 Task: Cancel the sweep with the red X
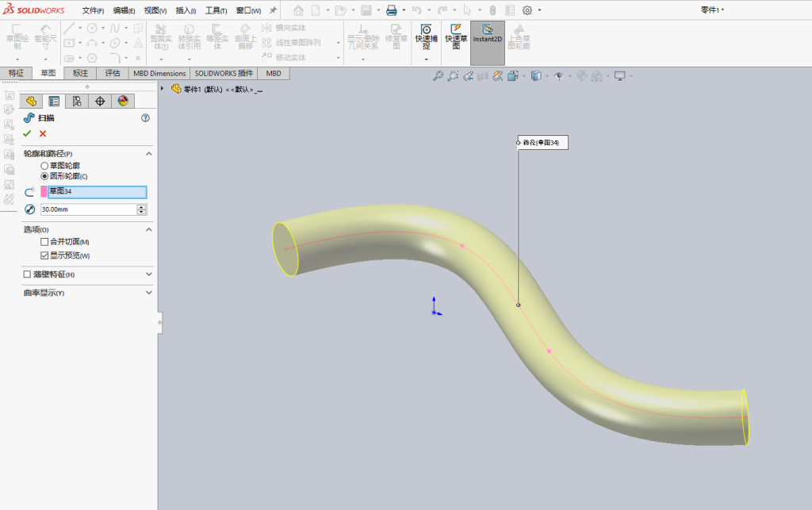[x=43, y=133]
